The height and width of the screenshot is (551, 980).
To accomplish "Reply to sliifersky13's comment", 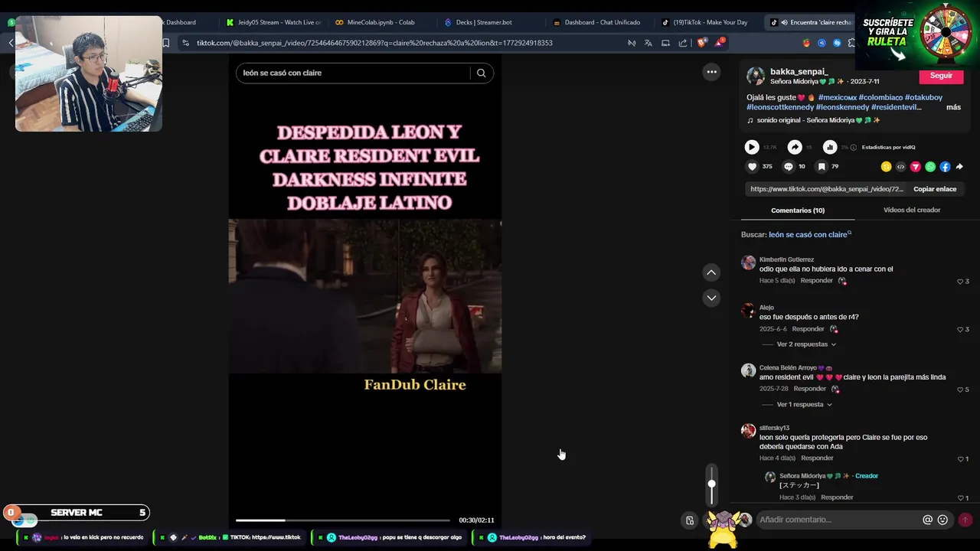I will point(817,458).
